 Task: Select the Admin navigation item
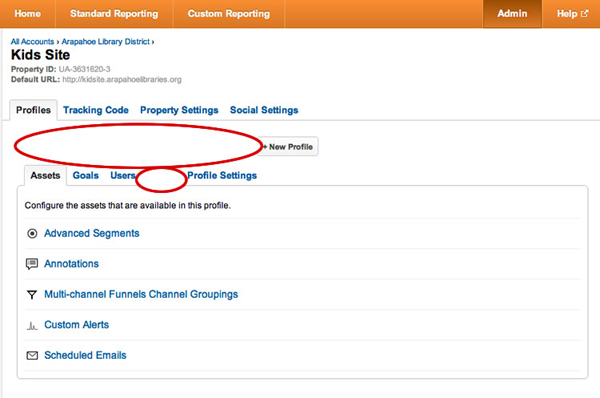512,14
